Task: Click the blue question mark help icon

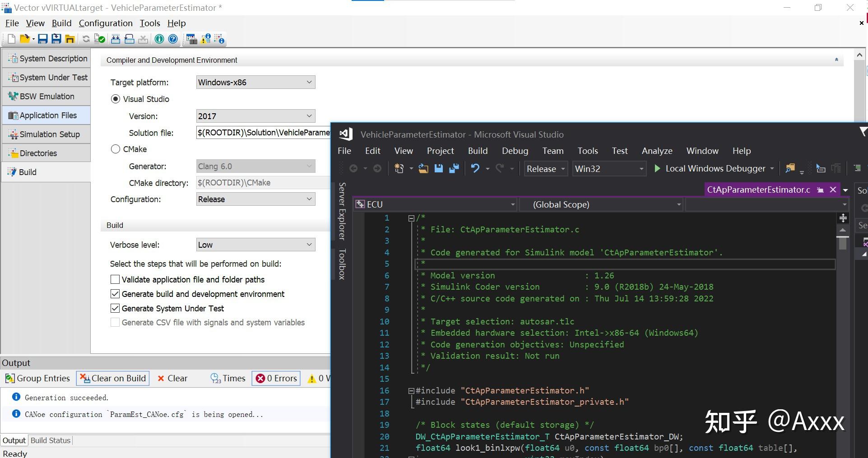Action: 173,39
